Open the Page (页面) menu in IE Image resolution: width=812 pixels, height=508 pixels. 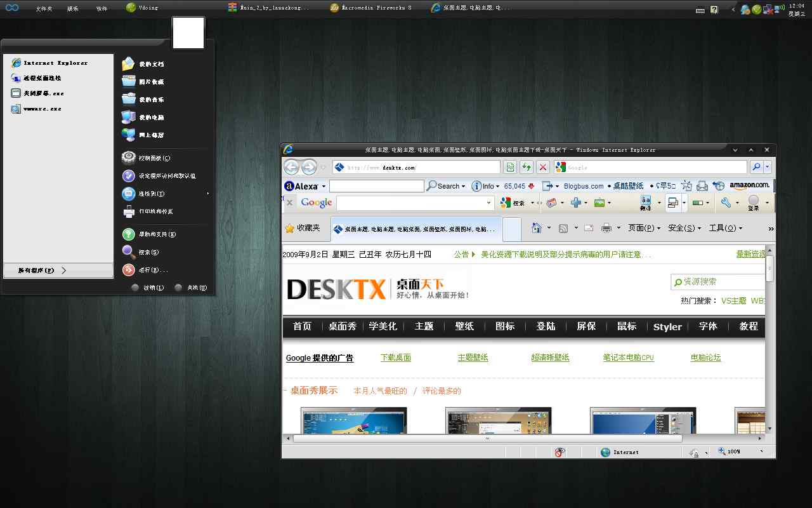click(644, 228)
